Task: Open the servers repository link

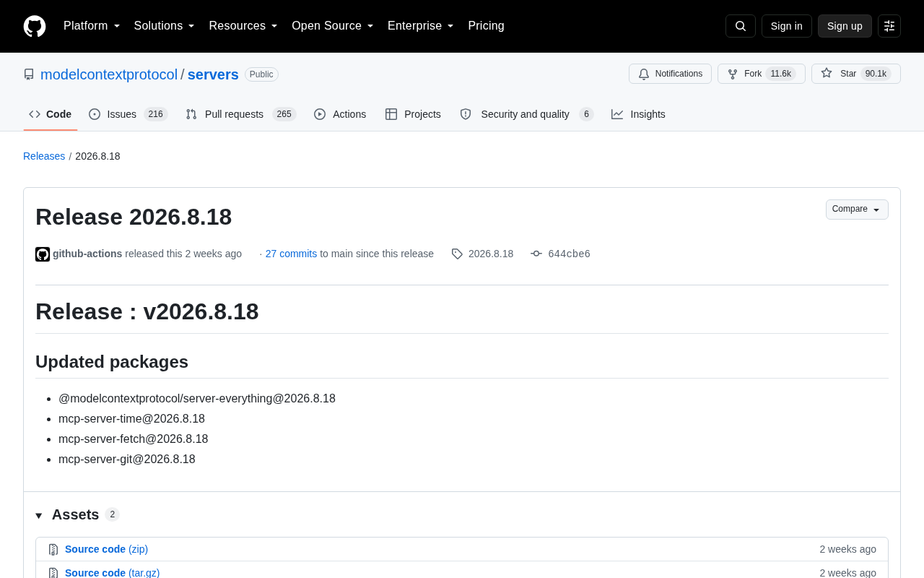Action: pyautogui.click(x=213, y=74)
